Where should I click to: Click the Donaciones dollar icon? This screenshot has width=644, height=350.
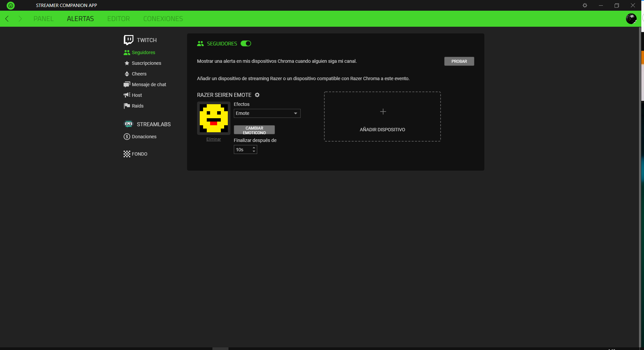click(x=127, y=137)
